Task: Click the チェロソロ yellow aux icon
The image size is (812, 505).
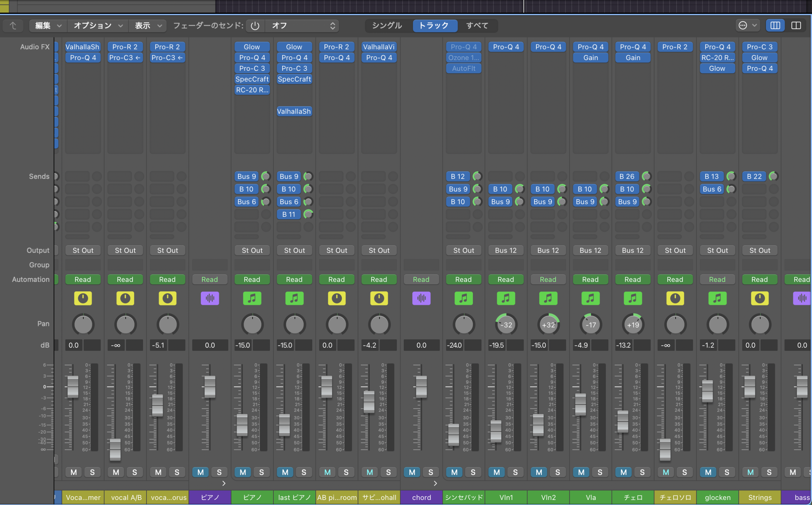Action: click(675, 298)
